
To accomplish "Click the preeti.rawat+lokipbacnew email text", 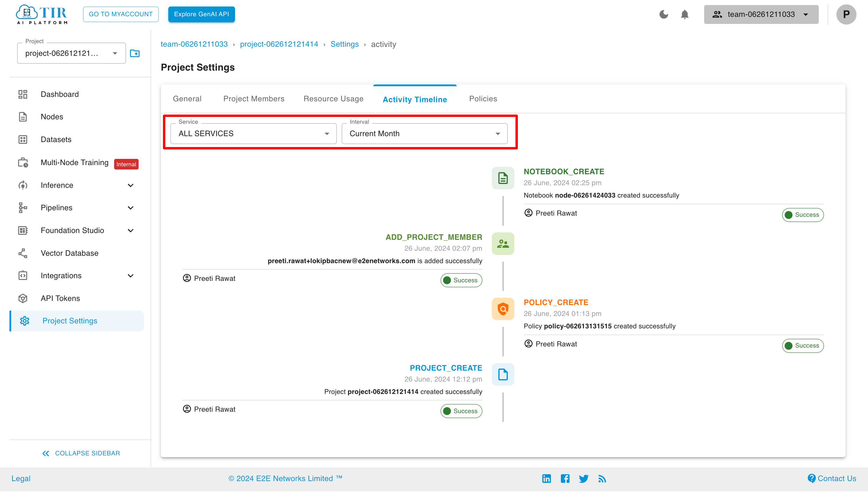I will (x=342, y=261).
